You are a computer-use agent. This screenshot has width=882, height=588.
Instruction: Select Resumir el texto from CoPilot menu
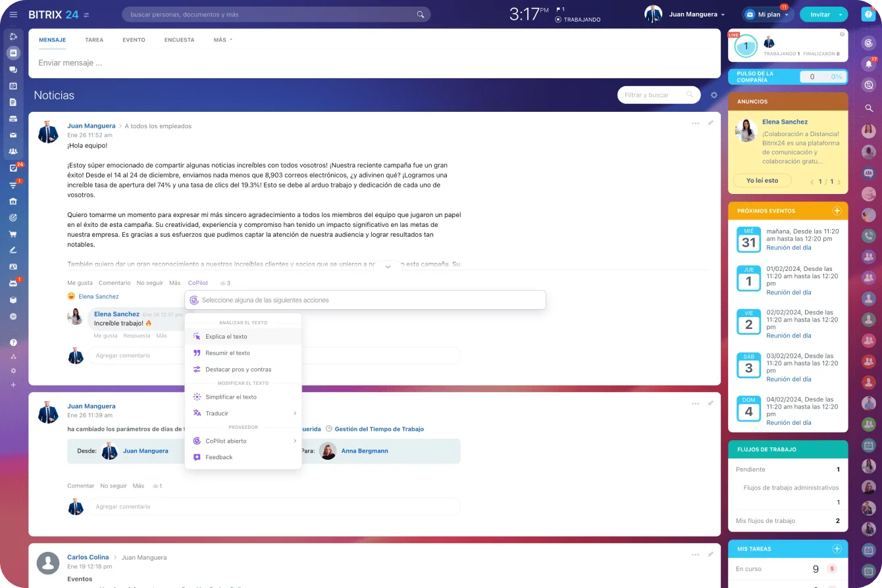pyautogui.click(x=227, y=353)
